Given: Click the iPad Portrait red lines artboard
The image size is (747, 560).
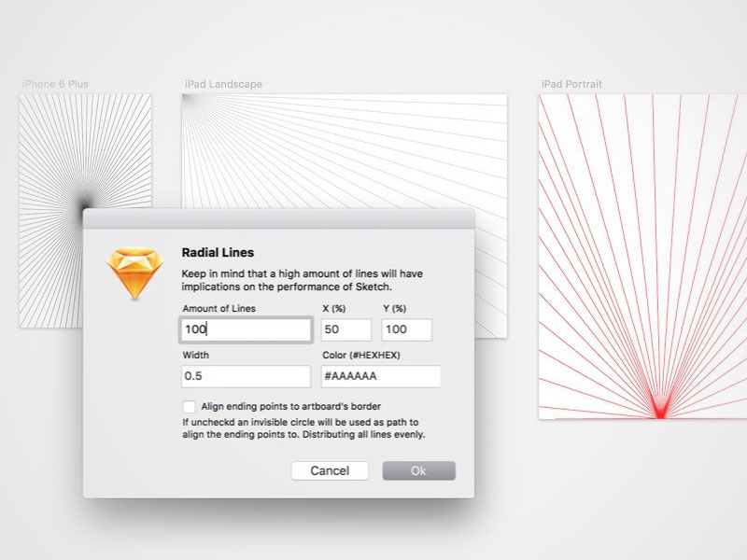Looking at the screenshot, I should [x=642, y=257].
